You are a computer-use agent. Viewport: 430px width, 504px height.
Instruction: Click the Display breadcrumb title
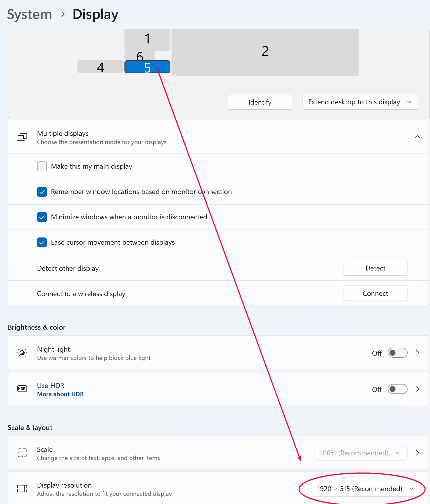point(95,15)
